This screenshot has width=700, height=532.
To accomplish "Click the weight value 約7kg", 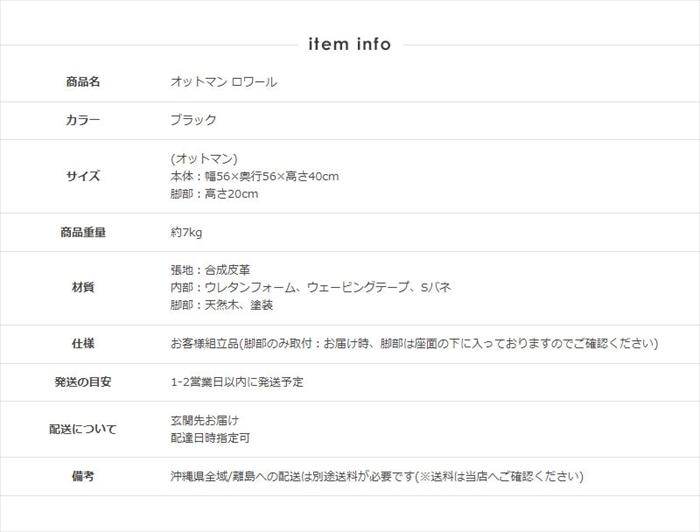I will tap(187, 232).
